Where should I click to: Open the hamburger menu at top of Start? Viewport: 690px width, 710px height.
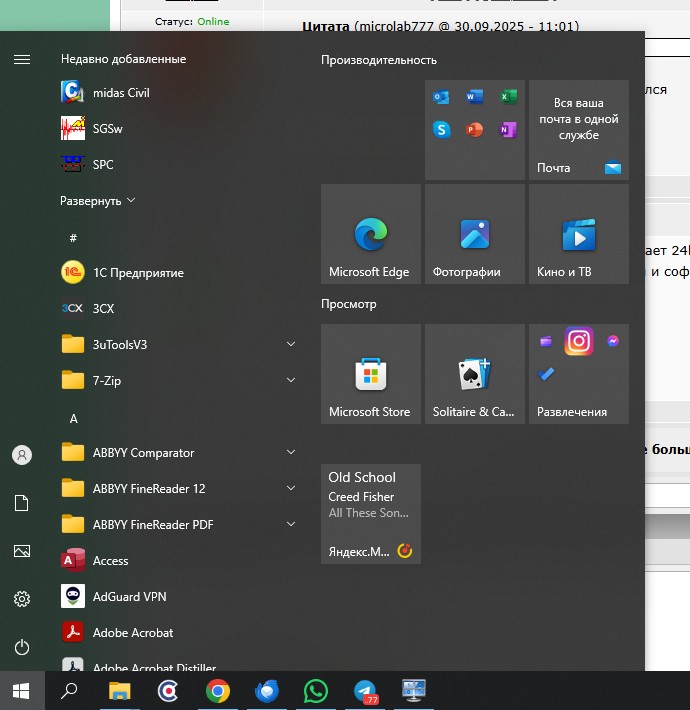pos(22,60)
